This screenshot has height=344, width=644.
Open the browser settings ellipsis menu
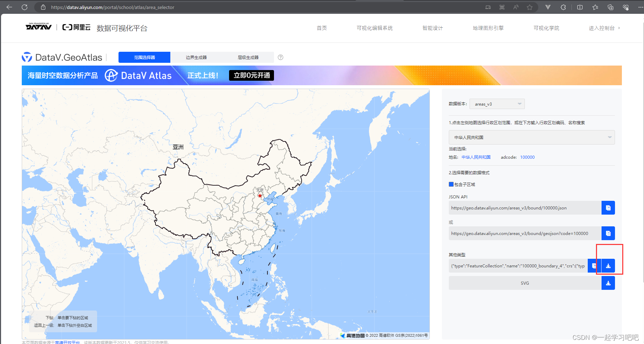[x=641, y=7]
